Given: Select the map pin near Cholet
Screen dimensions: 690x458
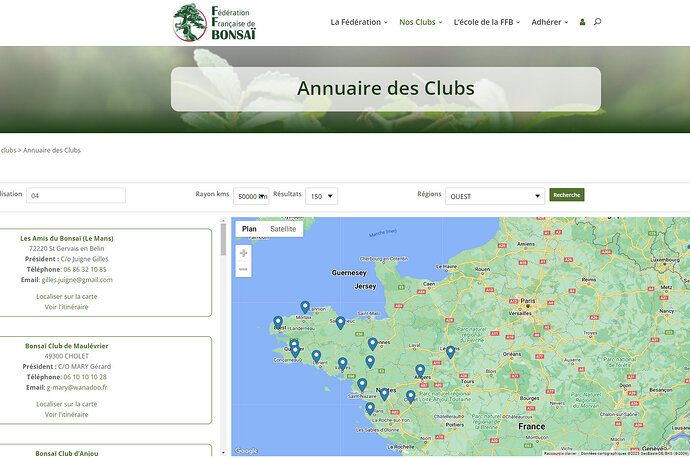Looking at the screenshot, I should pyautogui.click(x=411, y=396).
